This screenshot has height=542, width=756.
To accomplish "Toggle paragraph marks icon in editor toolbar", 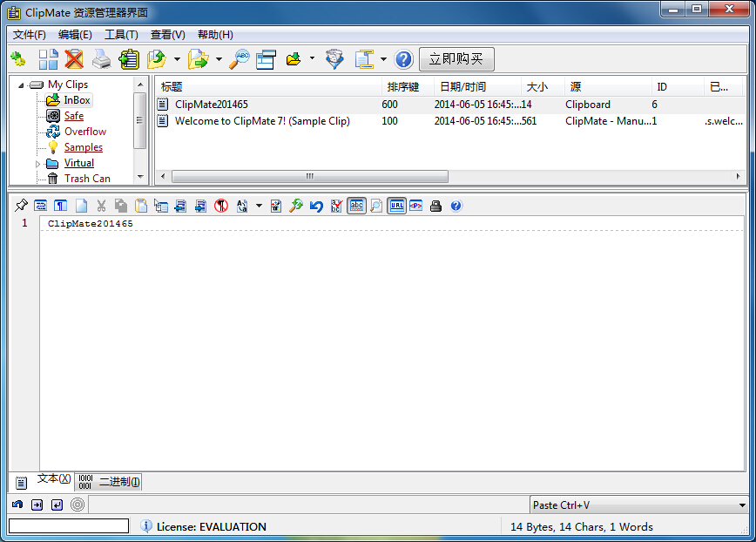I will pos(59,206).
